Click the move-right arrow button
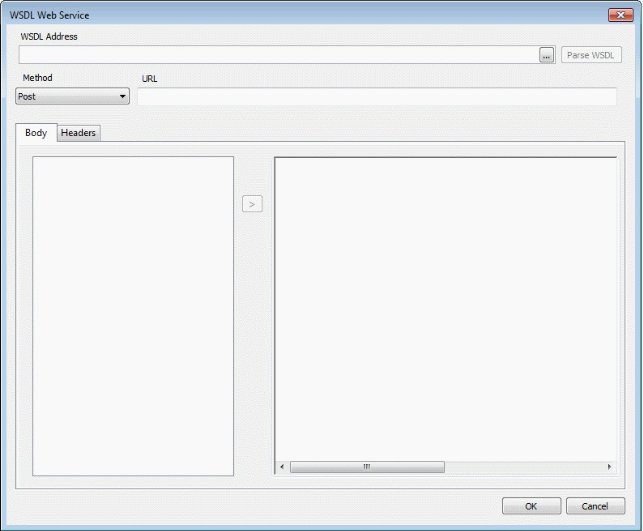This screenshot has height=531, width=643. pos(252,204)
